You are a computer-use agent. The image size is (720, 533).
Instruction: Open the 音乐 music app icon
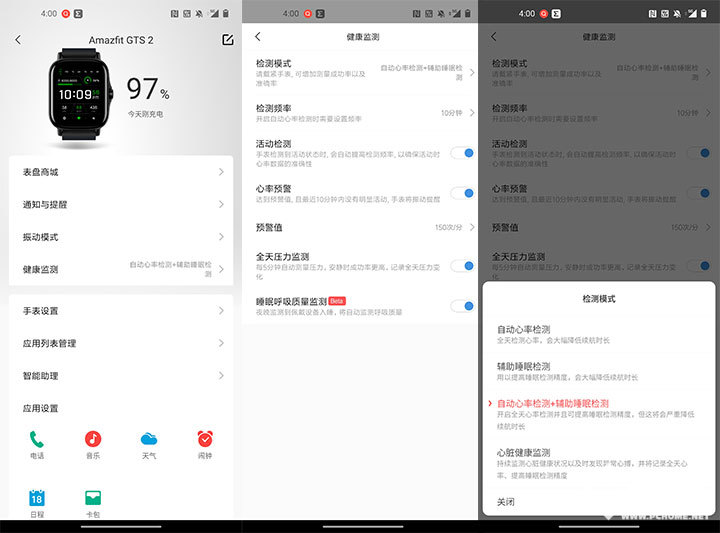(x=93, y=438)
